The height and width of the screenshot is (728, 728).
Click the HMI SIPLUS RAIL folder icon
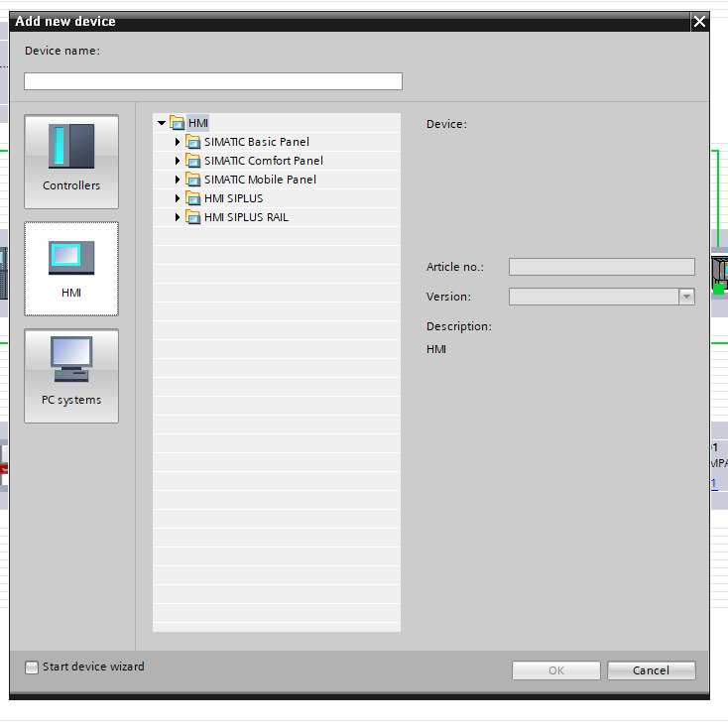tap(192, 217)
